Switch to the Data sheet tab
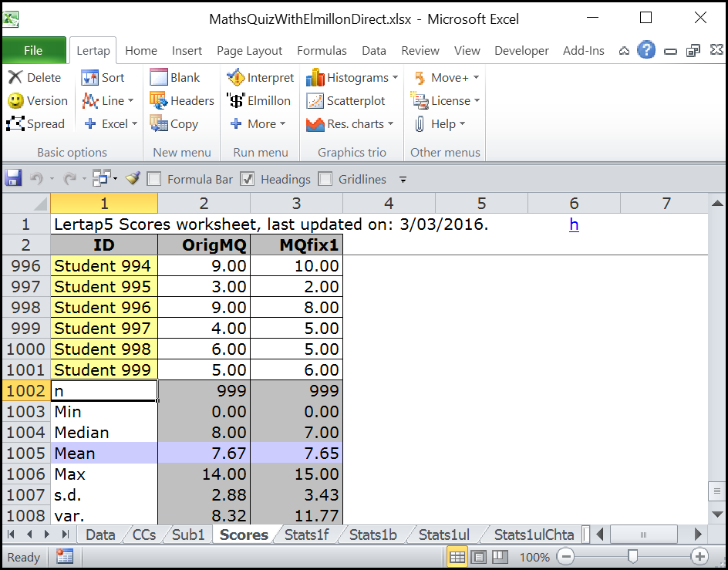The width and height of the screenshot is (728, 570). point(100,535)
